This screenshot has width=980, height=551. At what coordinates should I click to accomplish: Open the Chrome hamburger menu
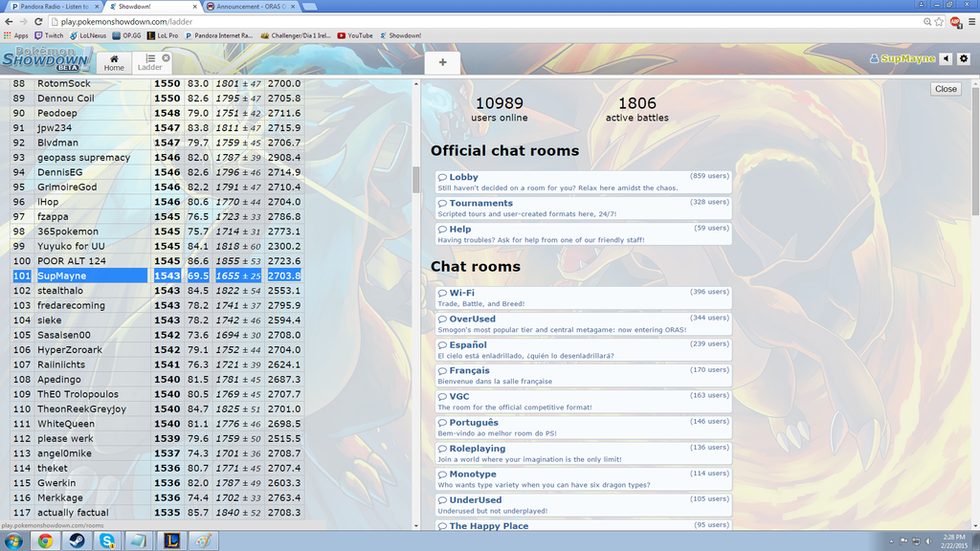[969, 21]
